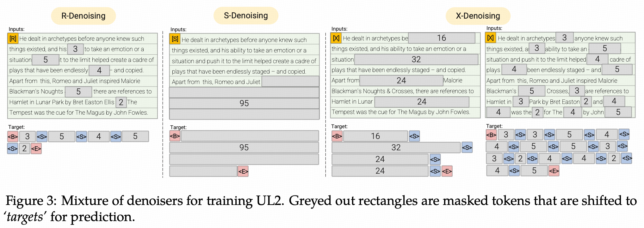
Task: Click the <E> token in S-Denoising target
Action: pyautogui.click(x=243, y=171)
